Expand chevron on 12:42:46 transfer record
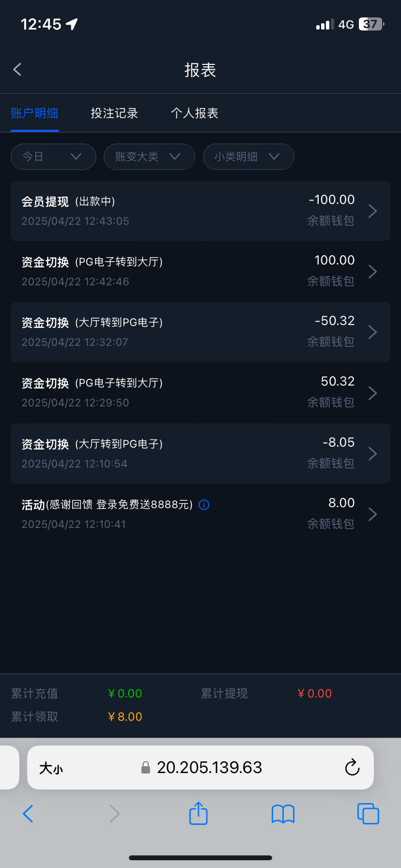 (372, 272)
